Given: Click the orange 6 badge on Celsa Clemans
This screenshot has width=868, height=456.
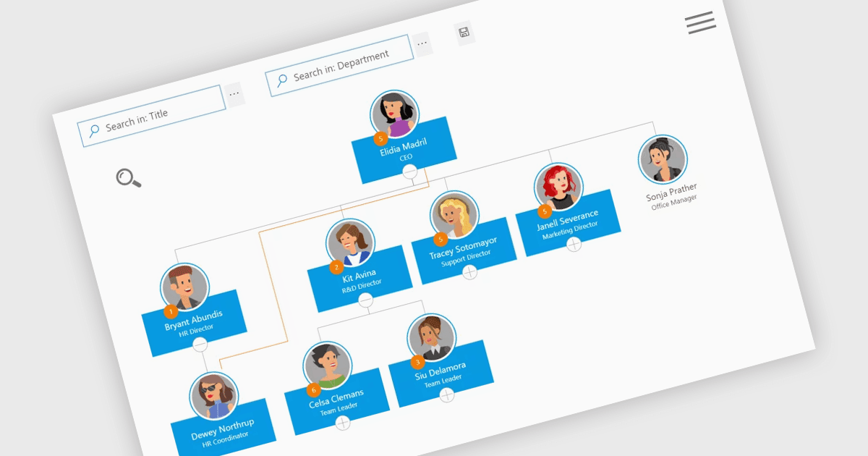Looking at the screenshot, I should pos(313,390).
